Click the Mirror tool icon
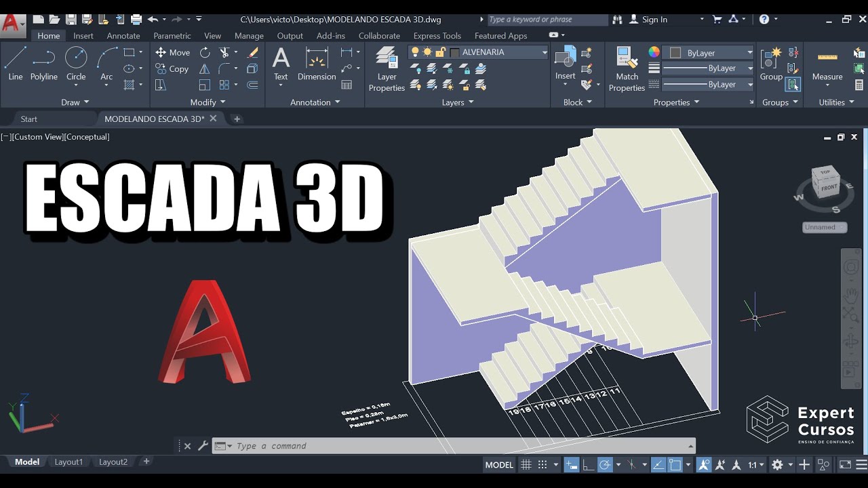 click(205, 69)
